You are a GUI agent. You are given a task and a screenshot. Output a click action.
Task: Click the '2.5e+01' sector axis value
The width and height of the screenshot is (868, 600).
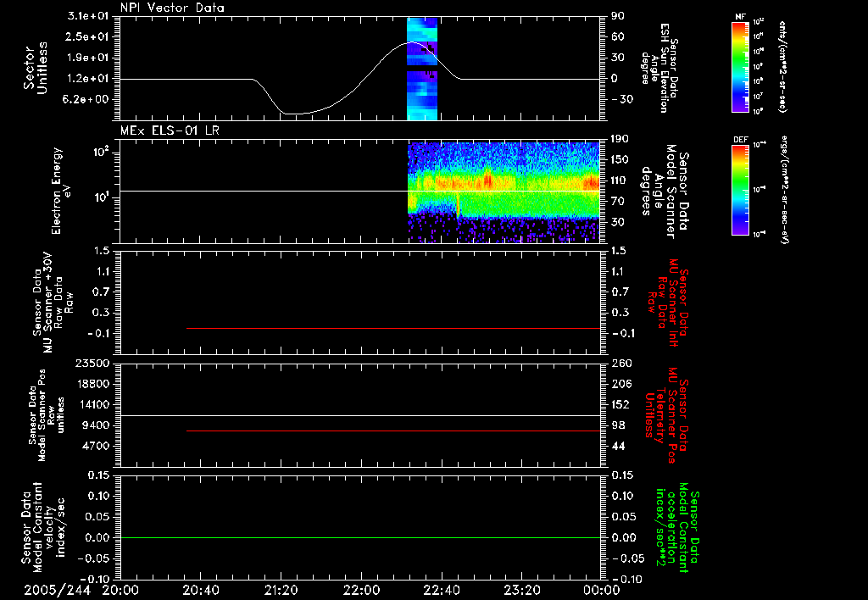[x=88, y=36]
